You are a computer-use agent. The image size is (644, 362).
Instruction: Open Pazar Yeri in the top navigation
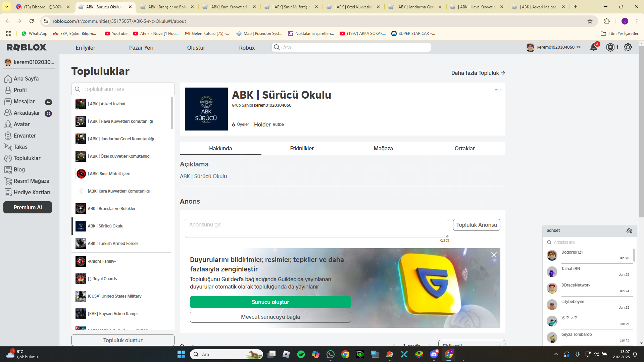click(x=141, y=48)
